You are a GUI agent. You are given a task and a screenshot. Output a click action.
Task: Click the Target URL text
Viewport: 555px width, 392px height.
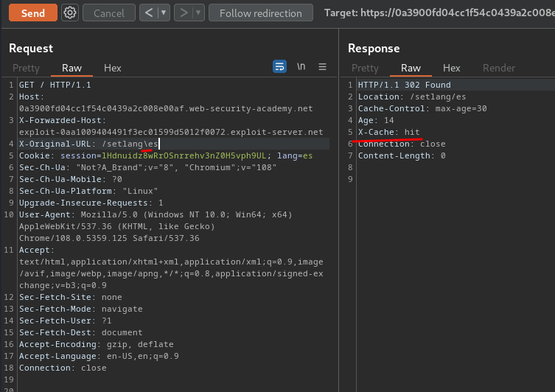tap(439, 13)
